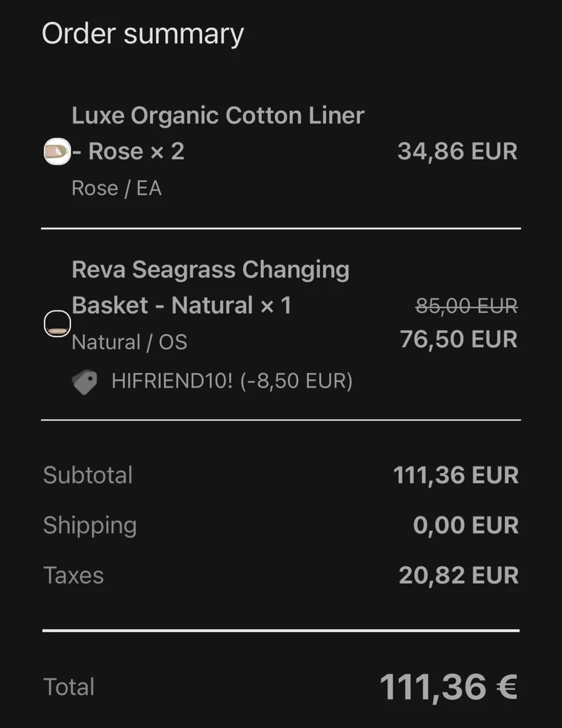
Task: Open the Reva Seagrass Changing Basket item
Action: [210, 270]
